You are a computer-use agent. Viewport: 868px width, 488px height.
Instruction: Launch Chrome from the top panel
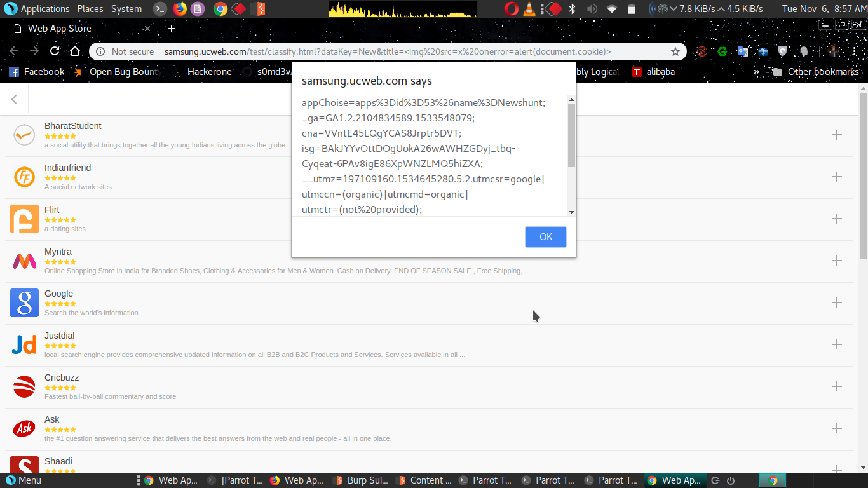pyautogui.click(x=220, y=9)
